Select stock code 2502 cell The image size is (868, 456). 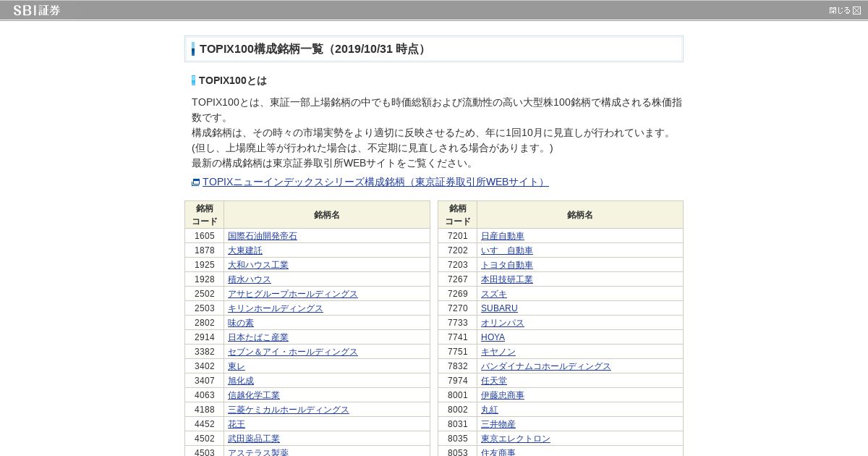point(205,294)
